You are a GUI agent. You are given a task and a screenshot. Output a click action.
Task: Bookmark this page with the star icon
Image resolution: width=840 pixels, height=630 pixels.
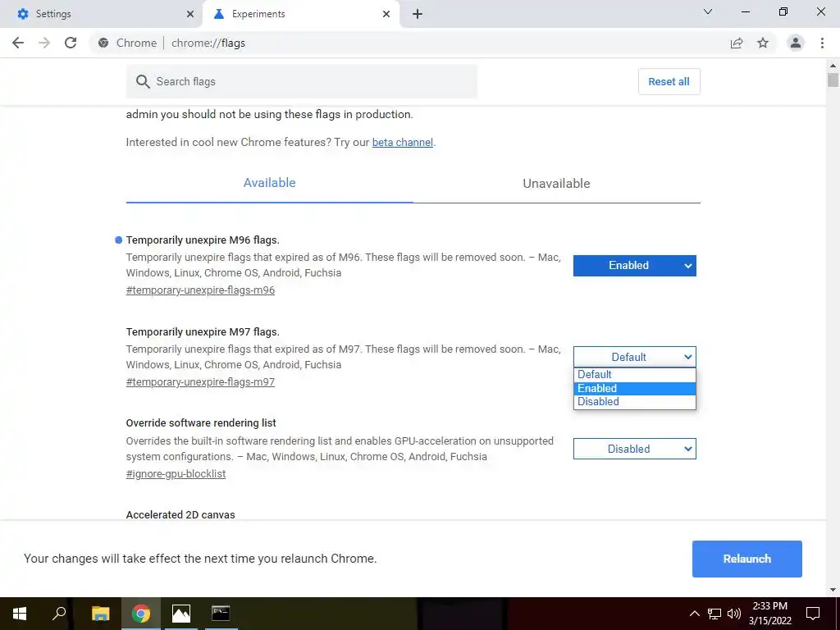point(763,43)
